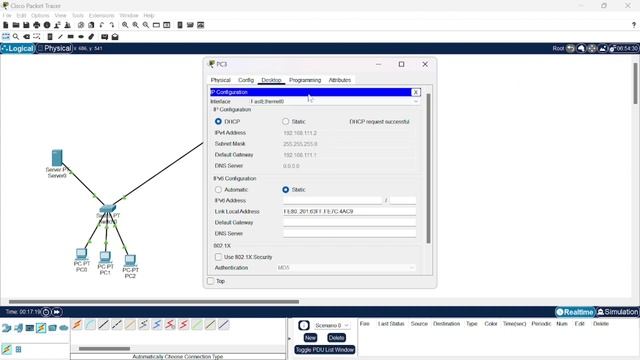The height and width of the screenshot is (360, 640).
Task: Click the Zoom Out magnifier icon
Action: pyautogui.click(x=146, y=25)
